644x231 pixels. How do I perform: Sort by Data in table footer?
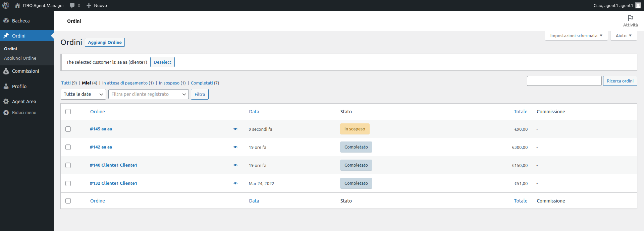tap(254, 201)
